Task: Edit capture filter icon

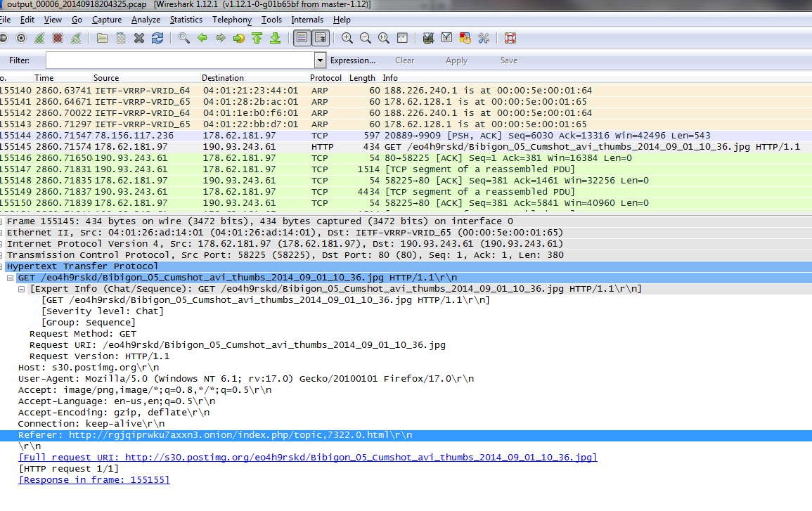Action: (x=428, y=39)
